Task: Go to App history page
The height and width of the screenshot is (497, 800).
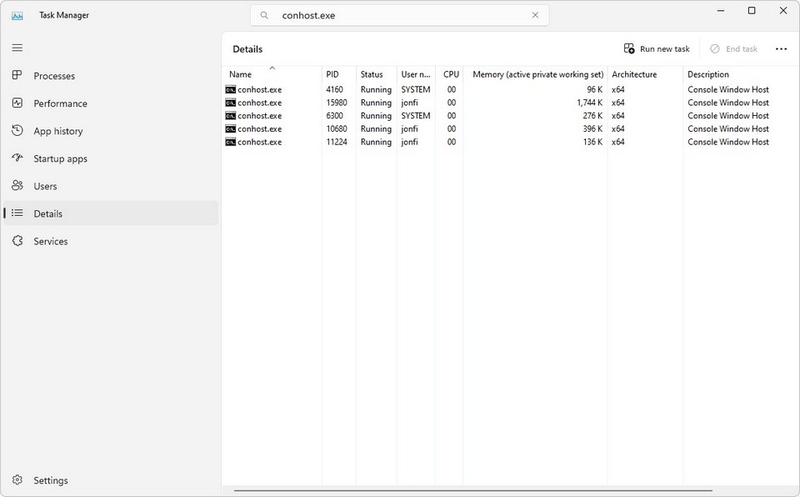Action: coord(111,131)
